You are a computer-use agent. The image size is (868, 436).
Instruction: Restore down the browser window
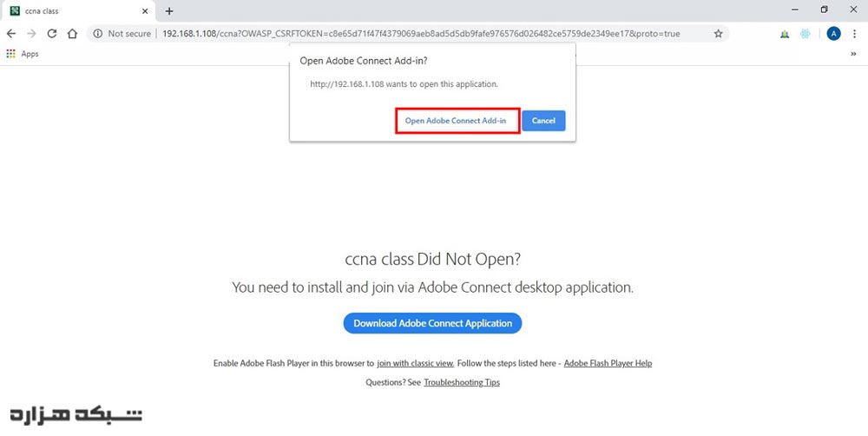coord(825,10)
